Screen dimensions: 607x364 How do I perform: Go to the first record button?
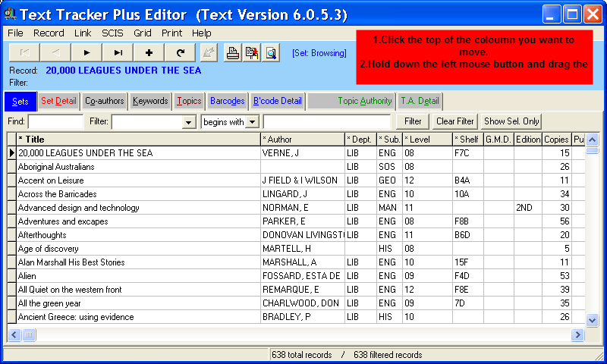pyautogui.click(x=24, y=52)
